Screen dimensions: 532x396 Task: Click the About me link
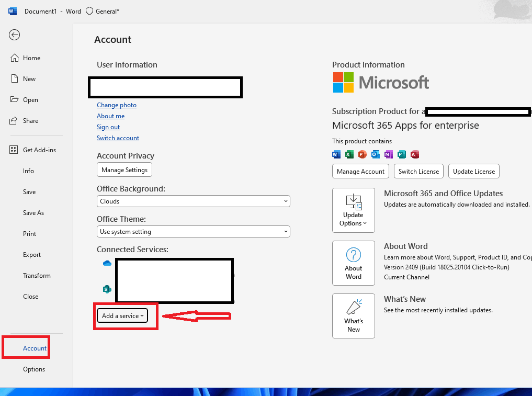(110, 116)
